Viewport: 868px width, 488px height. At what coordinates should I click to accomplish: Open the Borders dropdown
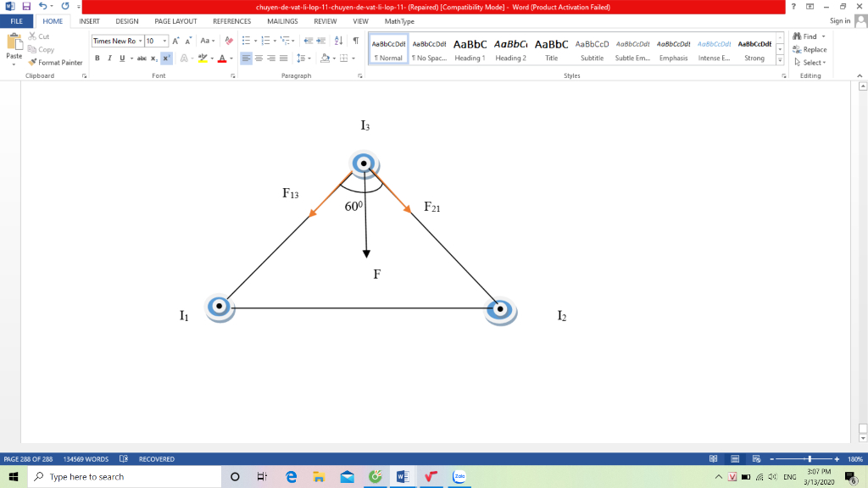click(353, 58)
